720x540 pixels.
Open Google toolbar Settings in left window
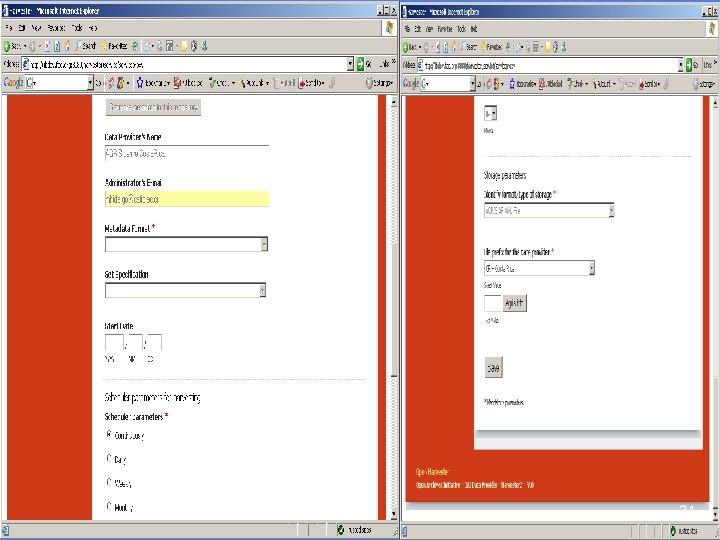click(x=379, y=83)
